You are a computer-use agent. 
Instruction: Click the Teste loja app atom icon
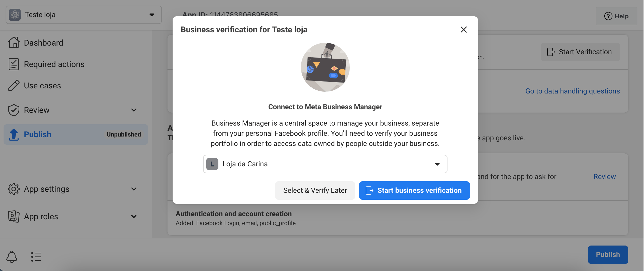[15, 15]
